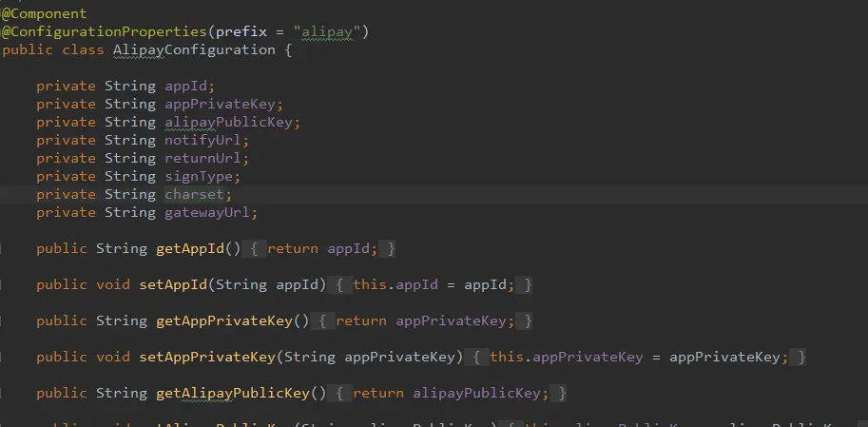Viewport: 868px width, 427px height.
Task: Click the setAppPrivateKey method name
Action: pos(207,358)
